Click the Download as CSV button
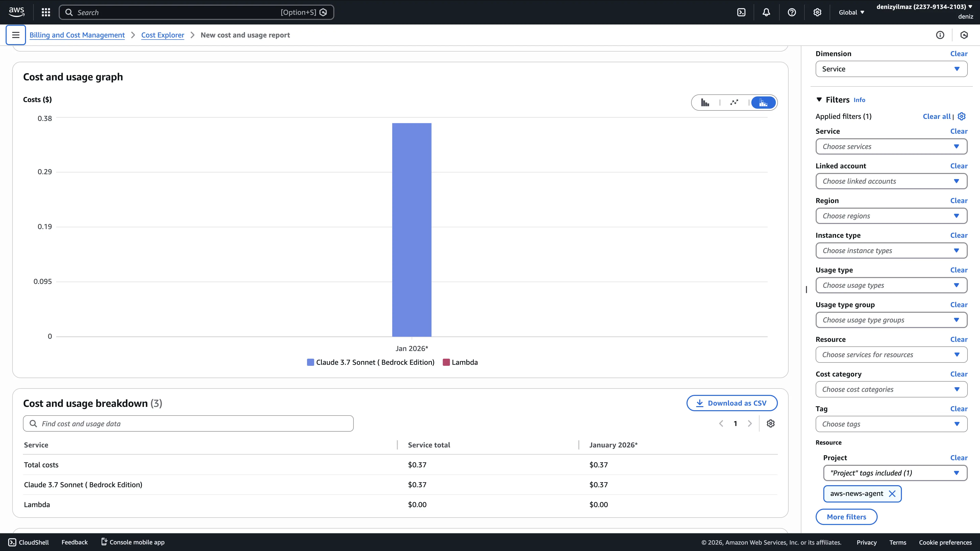Image resolution: width=980 pixels, height=551 pixels. pos(732,403)
